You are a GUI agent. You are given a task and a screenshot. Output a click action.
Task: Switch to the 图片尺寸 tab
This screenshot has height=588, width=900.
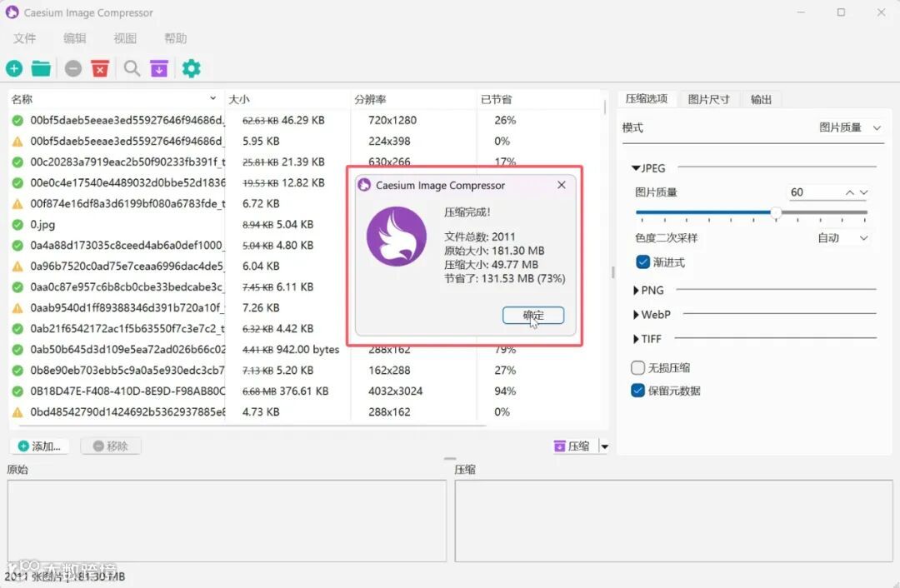[708, 99]
